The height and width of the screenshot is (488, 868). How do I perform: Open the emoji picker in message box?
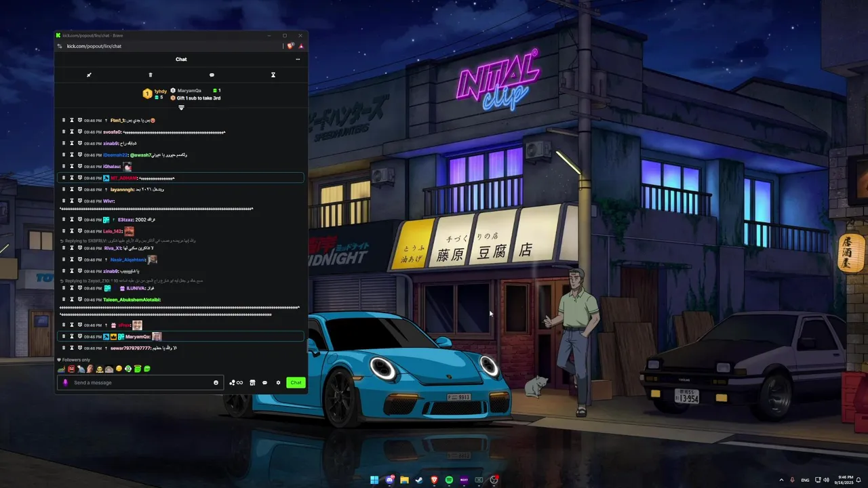coord(216,383)
